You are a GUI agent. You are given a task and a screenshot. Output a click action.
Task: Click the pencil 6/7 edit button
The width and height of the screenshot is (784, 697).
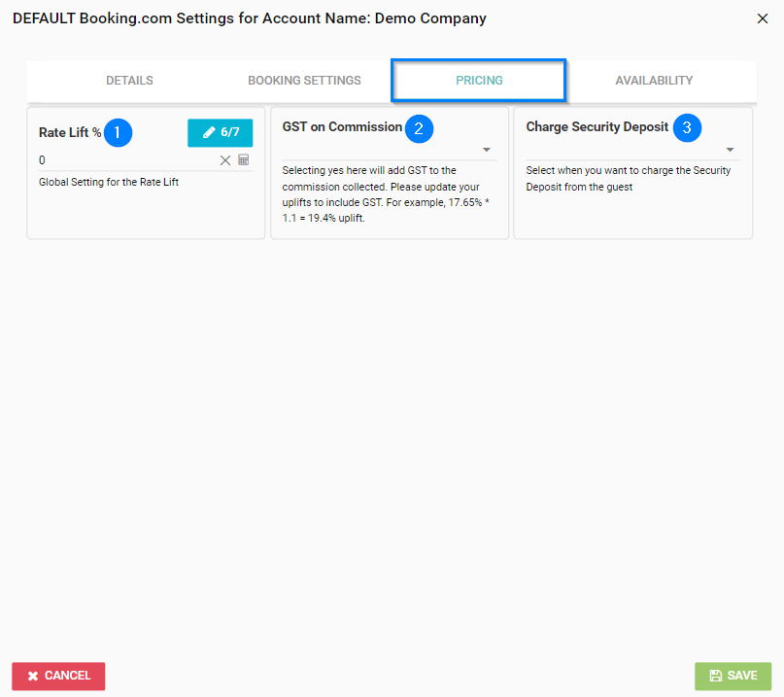tap(220, 132)
